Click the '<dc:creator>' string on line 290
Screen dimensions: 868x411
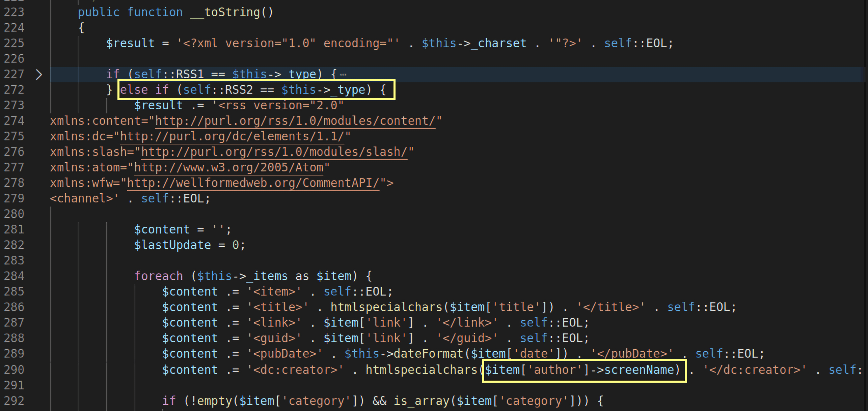295,370
